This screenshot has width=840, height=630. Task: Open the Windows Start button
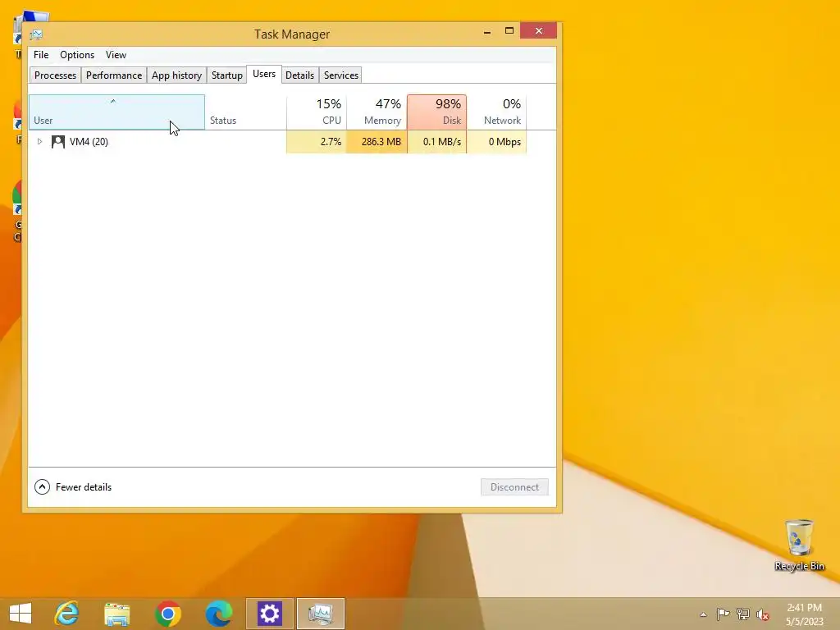[x=21, y=614]
